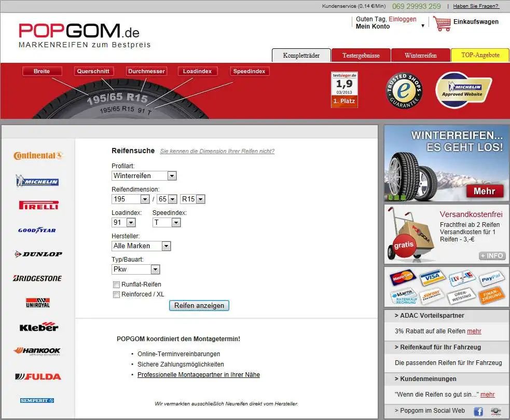
Task: Click the Reifen anzeigen button
Action: [199, 305]
